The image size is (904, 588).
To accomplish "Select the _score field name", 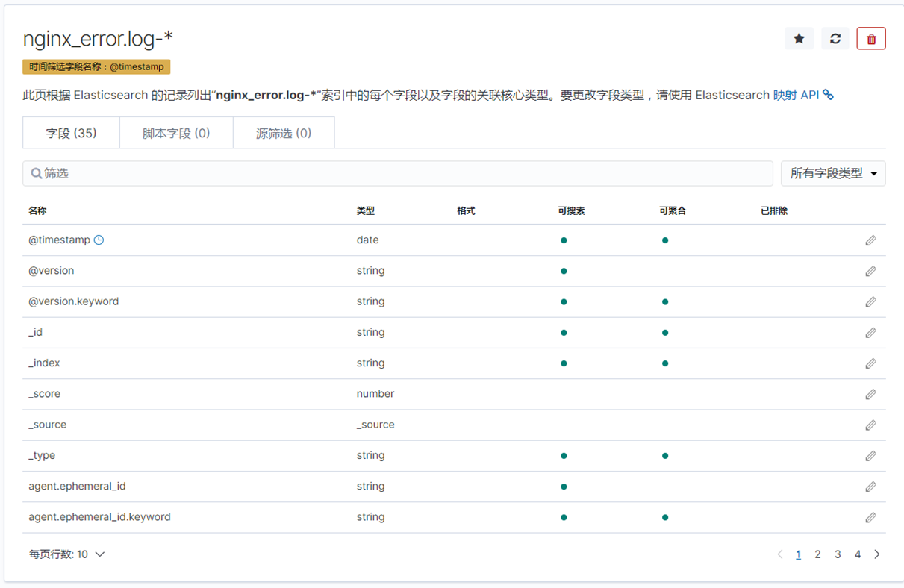I will point(44,393).
